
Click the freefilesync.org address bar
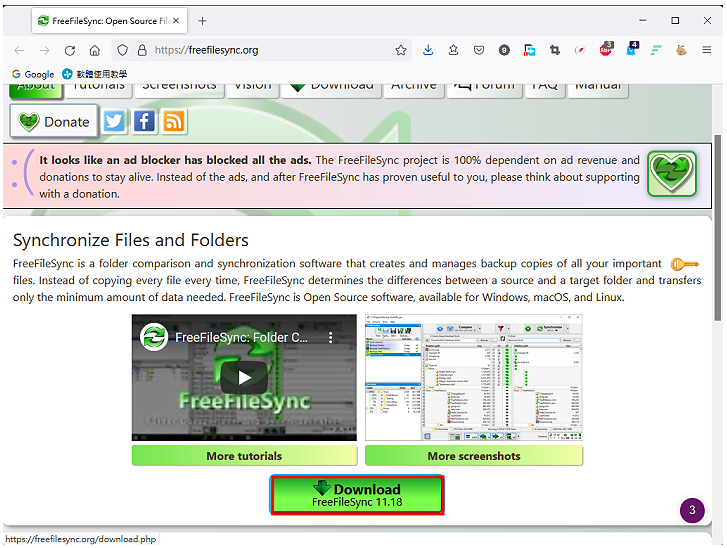[261, 50]
